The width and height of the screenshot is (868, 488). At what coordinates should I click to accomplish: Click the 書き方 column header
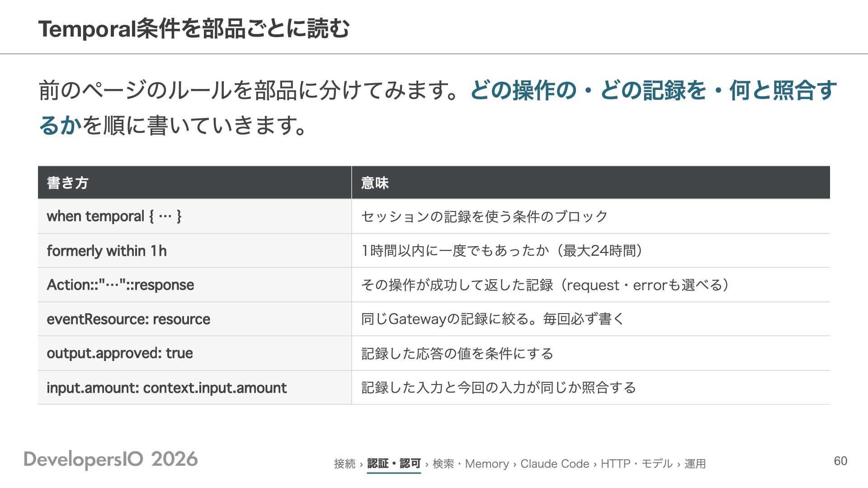click(194, 183)
